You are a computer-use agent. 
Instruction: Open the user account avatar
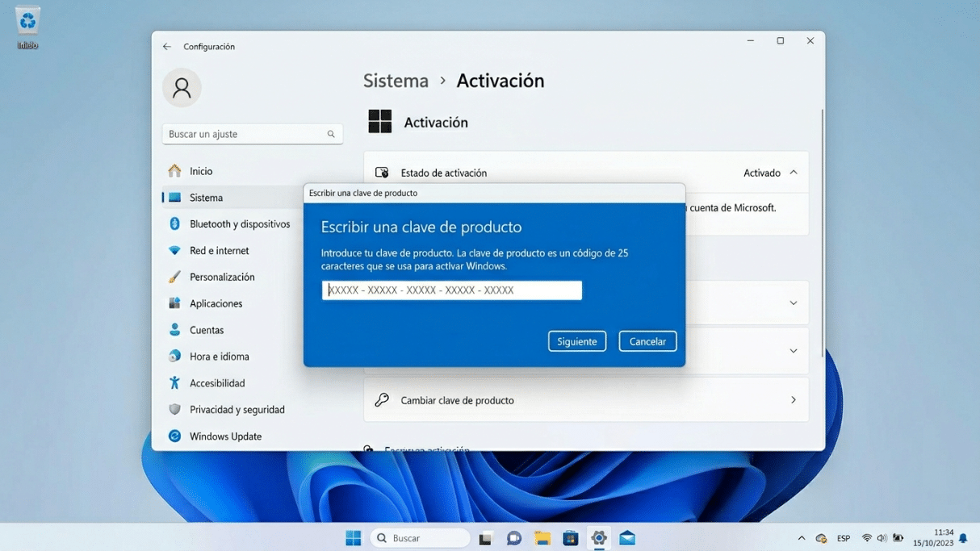182,87
